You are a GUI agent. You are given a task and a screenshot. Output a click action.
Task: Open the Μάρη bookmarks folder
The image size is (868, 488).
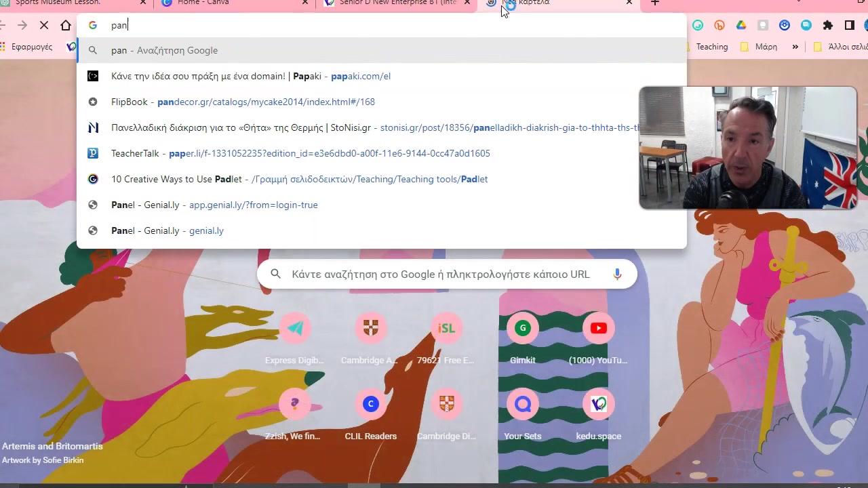pos(759,47)
